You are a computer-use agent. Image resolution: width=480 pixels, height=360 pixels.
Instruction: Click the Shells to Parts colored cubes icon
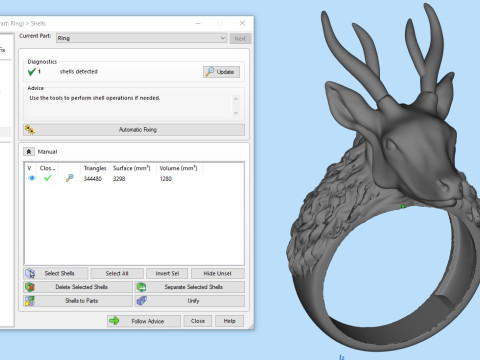[30, 301]
